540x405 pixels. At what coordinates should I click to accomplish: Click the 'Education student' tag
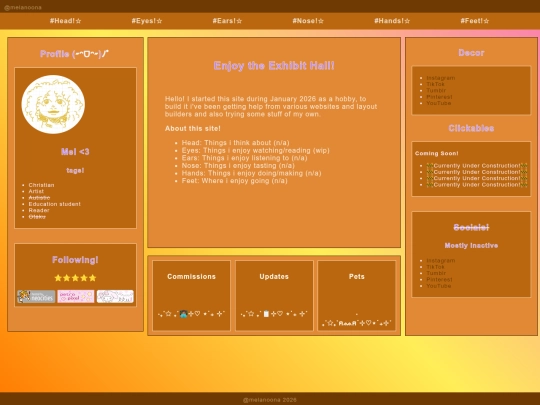pos(54,204)
